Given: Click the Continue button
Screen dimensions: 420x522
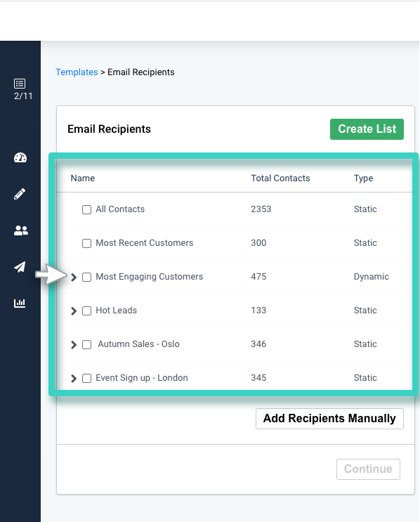Looking at the screenshot, I should pos(368,469).
